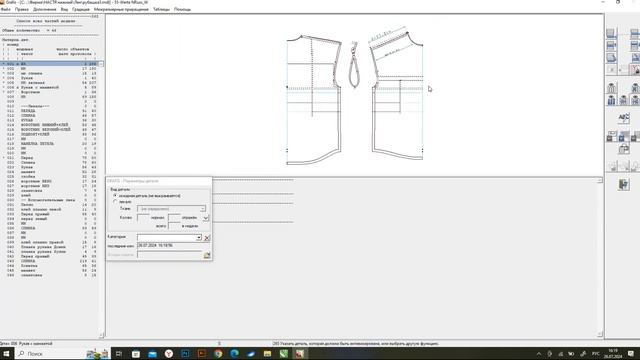This screenshot has width=640, height=360.
Task: Click the lower panel's scroll-up arrow
Action: pyautogui.click(x=600, y=180)
